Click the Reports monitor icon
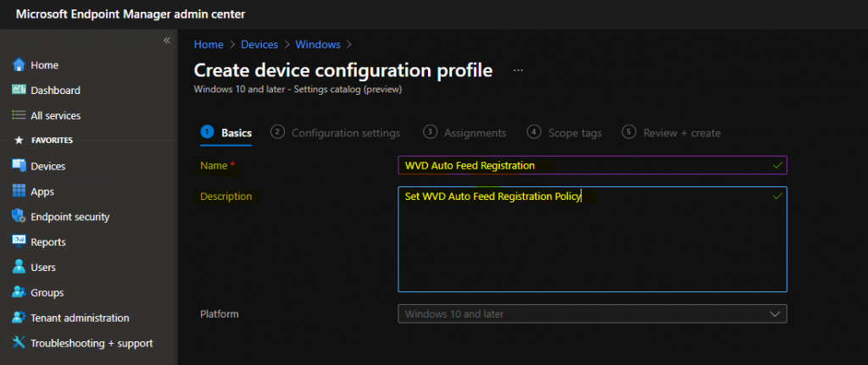The width and height of the screenshot is (868, 365). point(19,241)
